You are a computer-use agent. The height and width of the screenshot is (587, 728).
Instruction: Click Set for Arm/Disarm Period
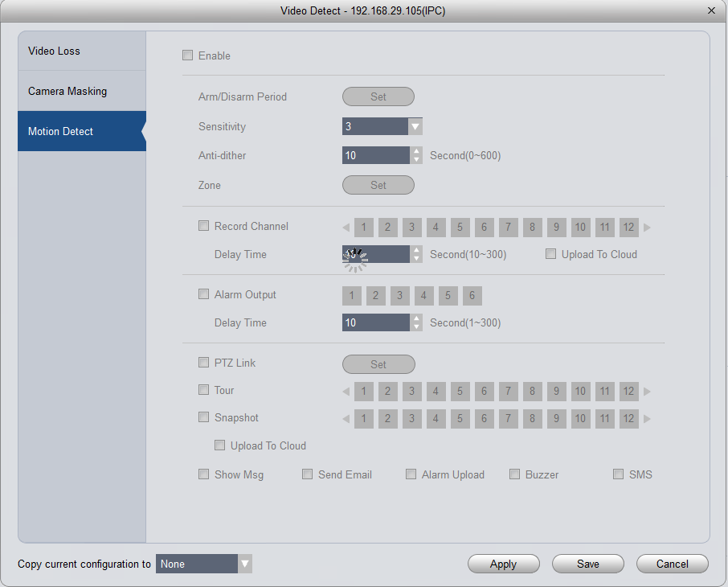(378, 96)
